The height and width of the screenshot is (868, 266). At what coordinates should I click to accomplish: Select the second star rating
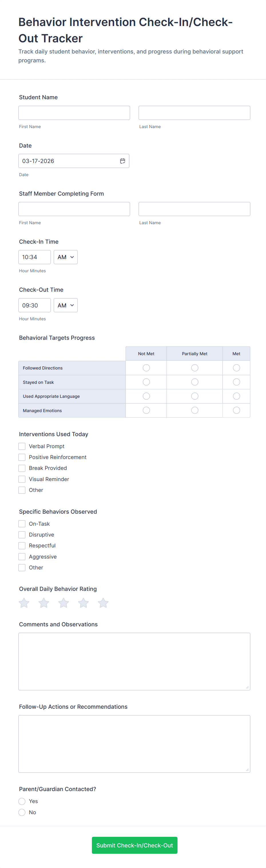44,603
